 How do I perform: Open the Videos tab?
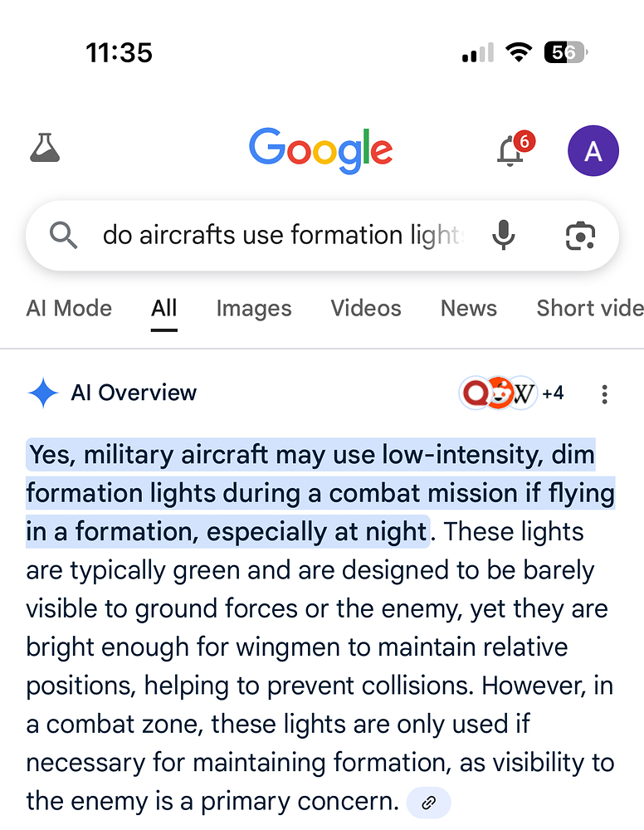(x=366, y=309)
